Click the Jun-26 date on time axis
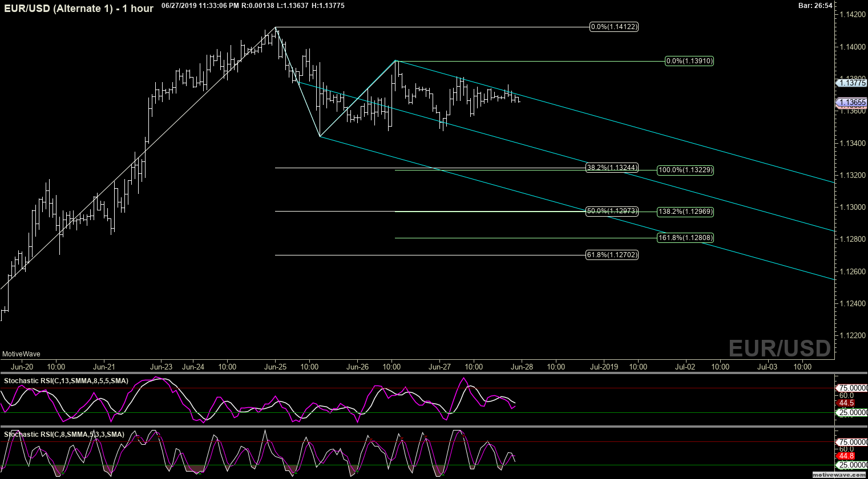 tap(357, 367)
